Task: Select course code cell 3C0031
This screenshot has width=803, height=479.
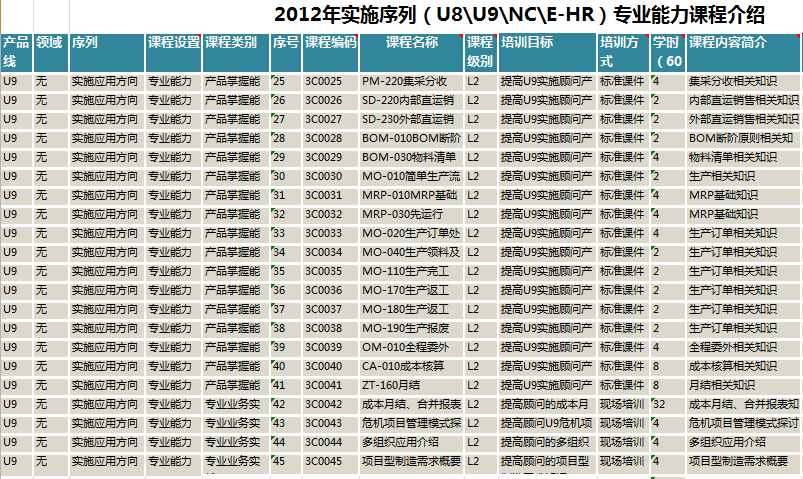Action: tap(330, 195)
